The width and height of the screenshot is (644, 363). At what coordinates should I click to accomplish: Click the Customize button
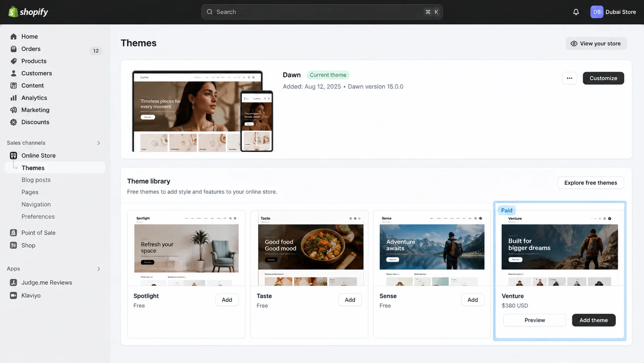coord(603,78)
